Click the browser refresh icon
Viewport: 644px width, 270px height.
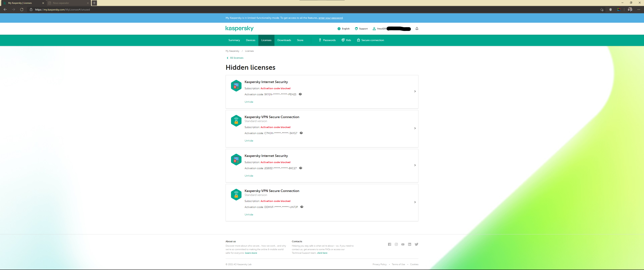pyautogui.click(x=22, y=10)
